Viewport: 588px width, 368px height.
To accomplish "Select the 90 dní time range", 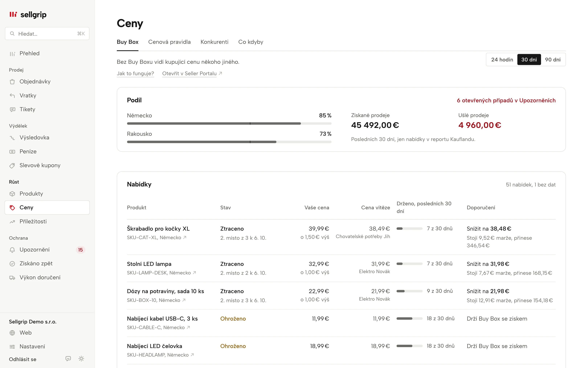I will click(x=553, y=60).
